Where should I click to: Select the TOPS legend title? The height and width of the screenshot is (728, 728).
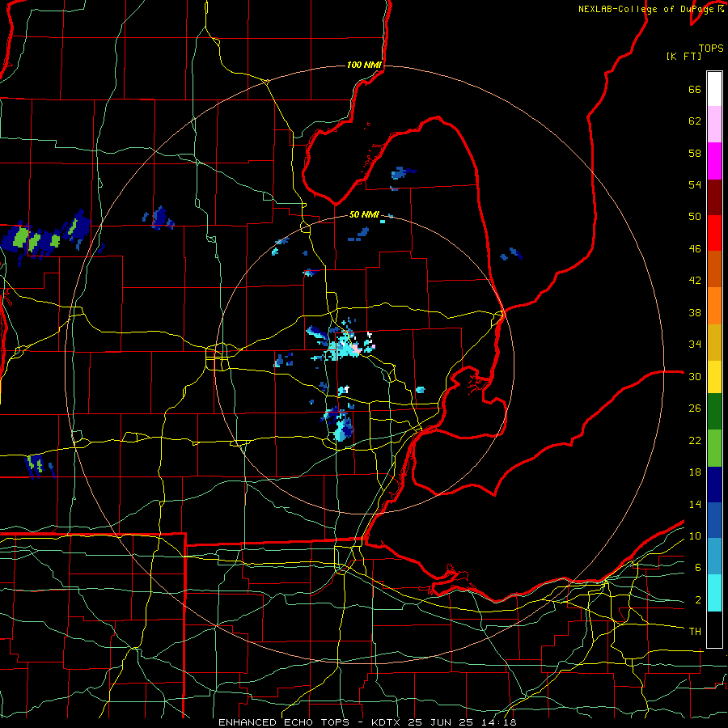711,49
